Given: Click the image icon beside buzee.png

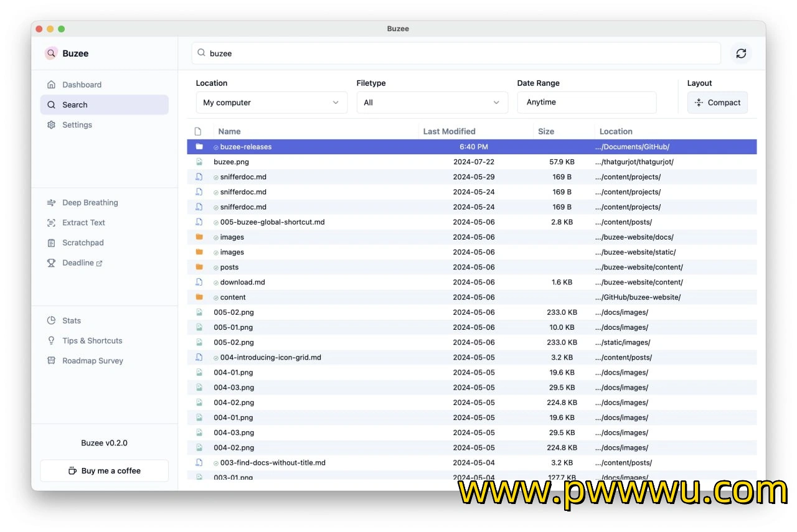Looking at the screenshot, I should (199, 162).
